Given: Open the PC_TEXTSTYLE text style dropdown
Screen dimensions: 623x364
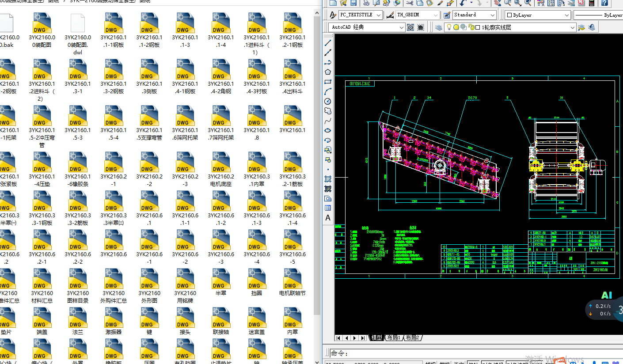Looking at the screenshot, I should tap(360, 15).
